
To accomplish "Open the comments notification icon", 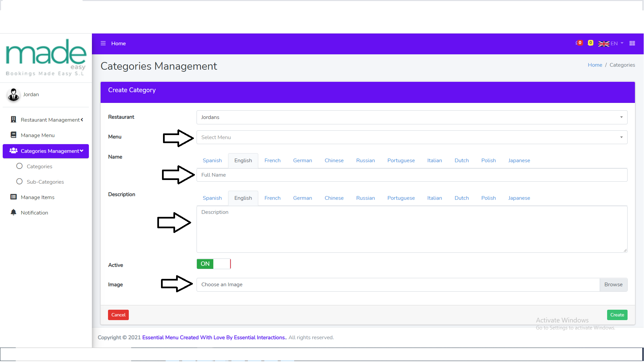I will (x=579, y=43).
